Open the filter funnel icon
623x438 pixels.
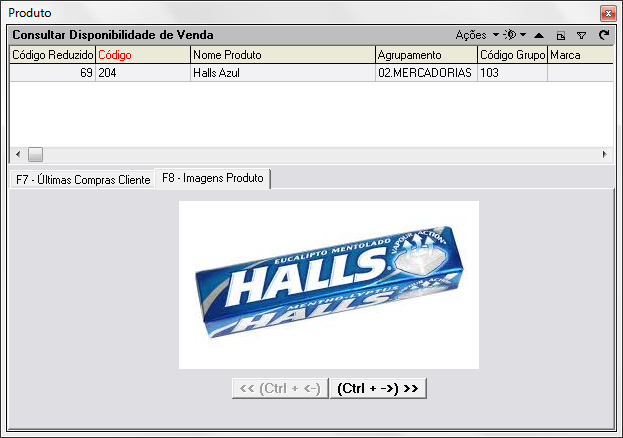(581, 36)
